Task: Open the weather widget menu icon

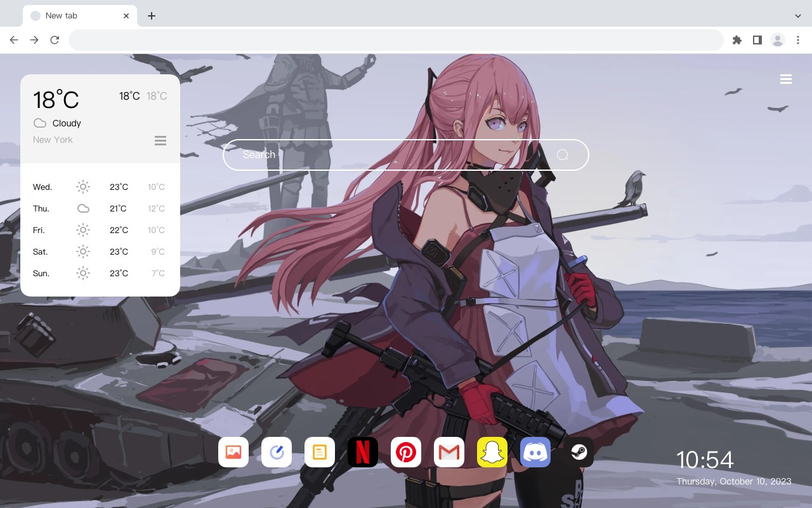Action: click(x=160, y=140)
